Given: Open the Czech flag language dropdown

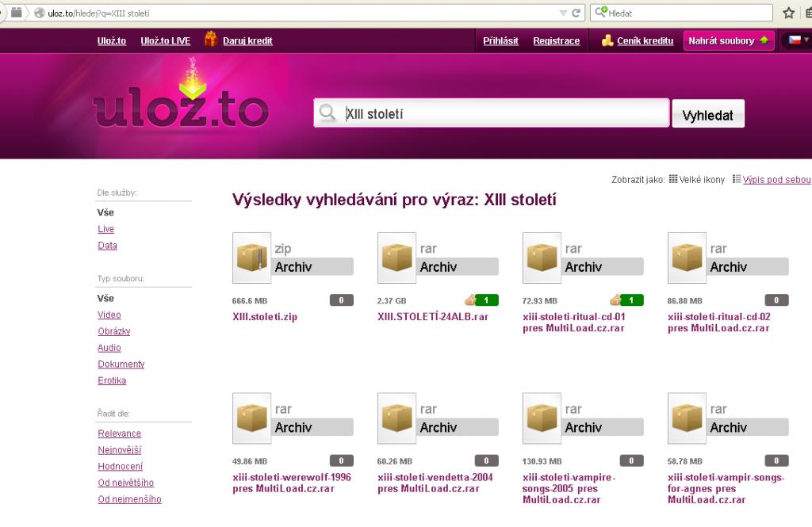Looking at the screenshot, I should pyautogui.click(x=798, y=40).
